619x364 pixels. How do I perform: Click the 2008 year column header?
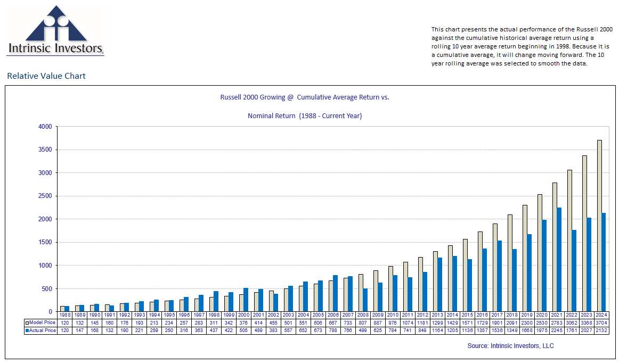(x=363, y=315)
